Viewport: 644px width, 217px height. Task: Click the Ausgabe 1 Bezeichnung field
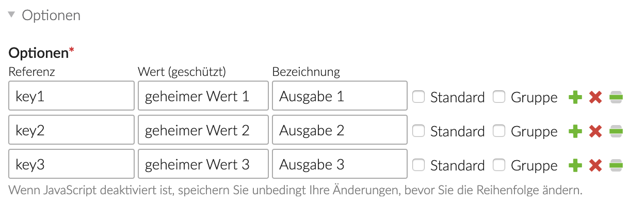340,97
